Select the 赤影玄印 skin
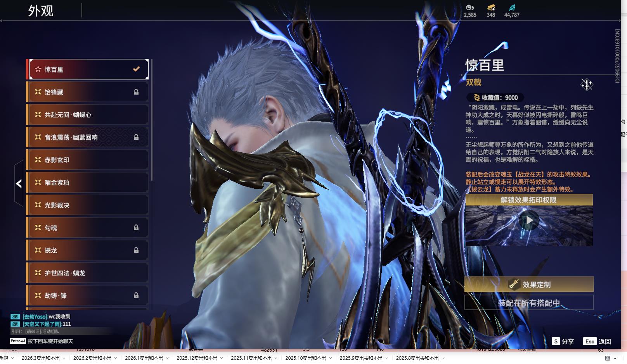 pyautogui.click(x=87, y=160)
